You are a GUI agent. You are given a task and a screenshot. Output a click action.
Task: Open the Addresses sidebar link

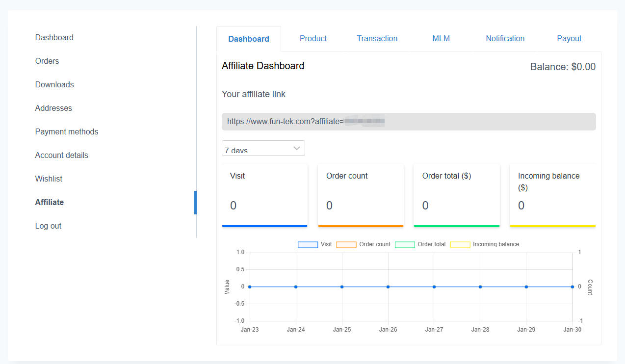(53, 108)
